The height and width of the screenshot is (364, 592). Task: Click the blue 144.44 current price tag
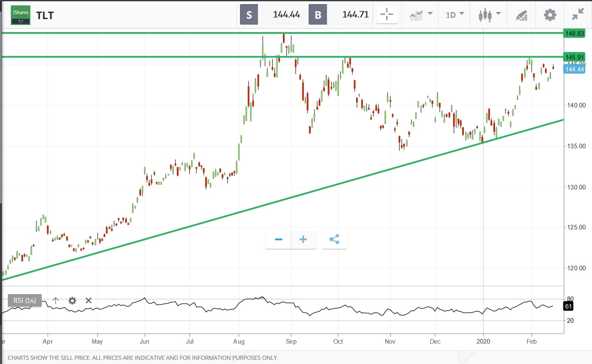[x=574, y=69]
